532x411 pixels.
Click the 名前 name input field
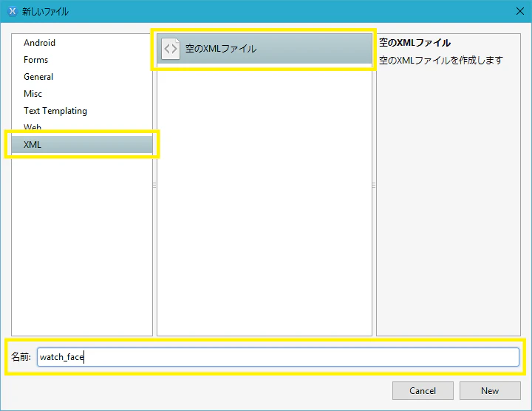tap(278, 357)
